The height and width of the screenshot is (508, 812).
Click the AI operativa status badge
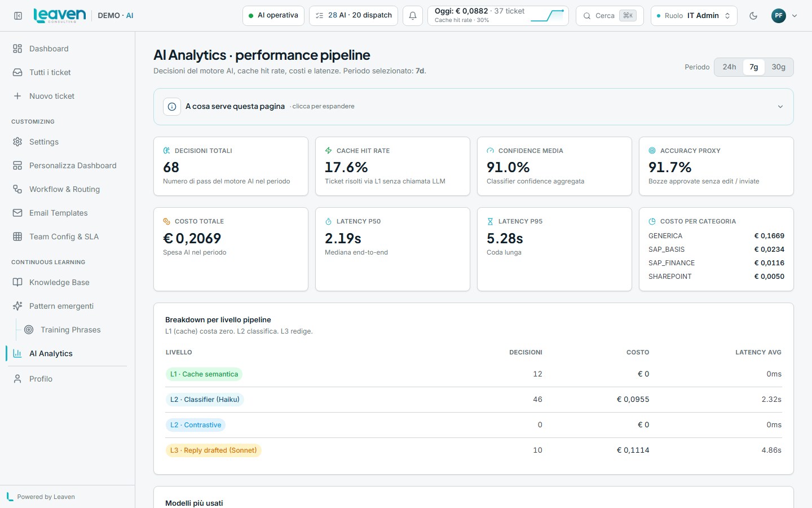[273, 16]
